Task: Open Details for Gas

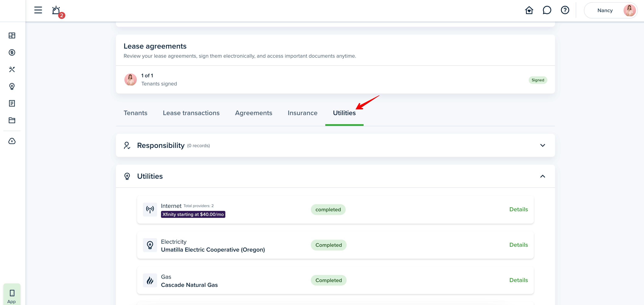Action: pos(518,280)
